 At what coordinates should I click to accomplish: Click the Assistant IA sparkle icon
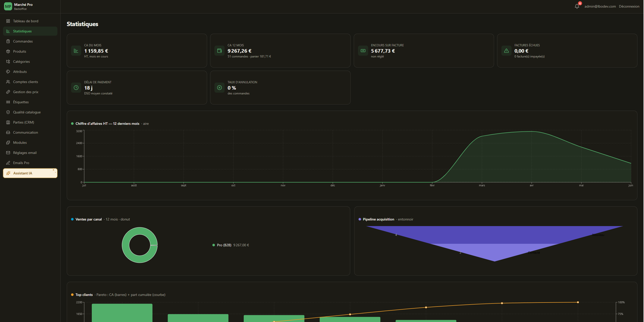pos(8,173)
